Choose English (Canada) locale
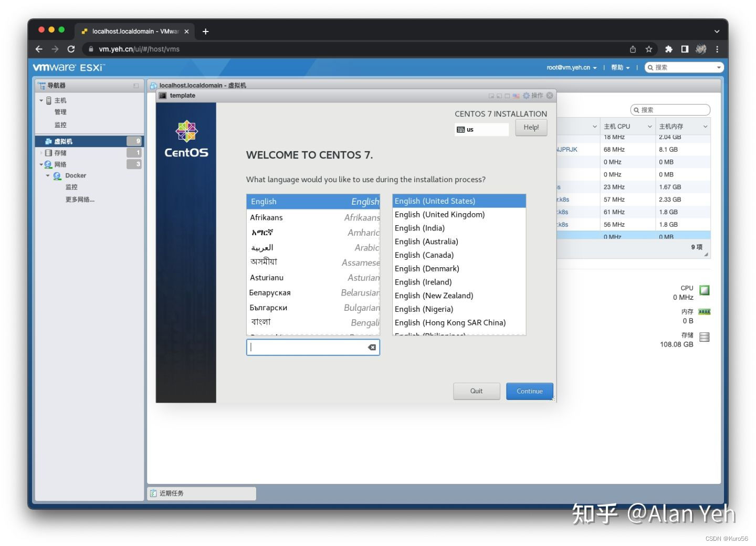 pos(459,255)
